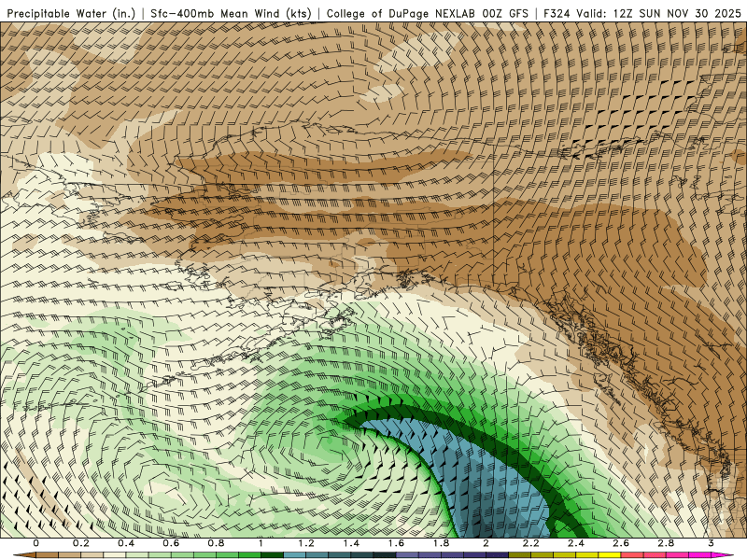The height and width of the screenshot is (560, 747).
Task: Click the '1' legend scale value
Action: (x=261, y=543)
